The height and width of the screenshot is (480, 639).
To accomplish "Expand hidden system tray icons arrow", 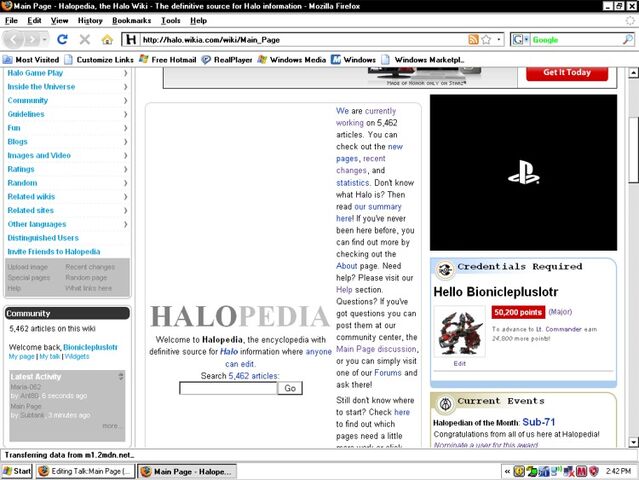I will 507,471.
